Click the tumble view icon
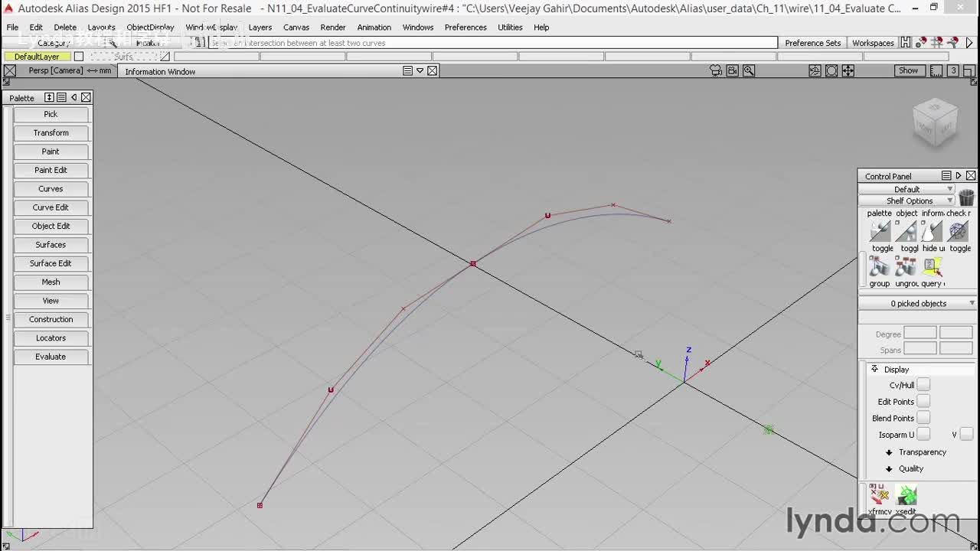 815,70
